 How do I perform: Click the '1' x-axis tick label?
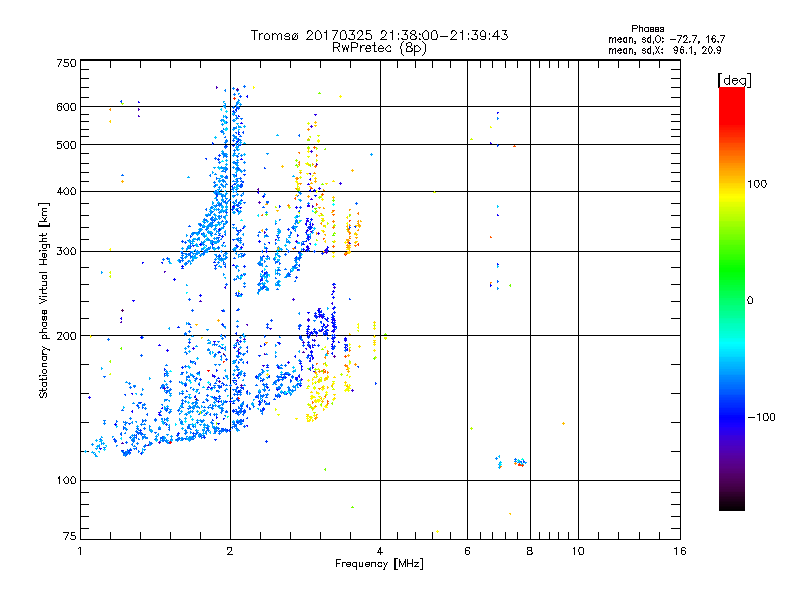click(x=80, y=551)
